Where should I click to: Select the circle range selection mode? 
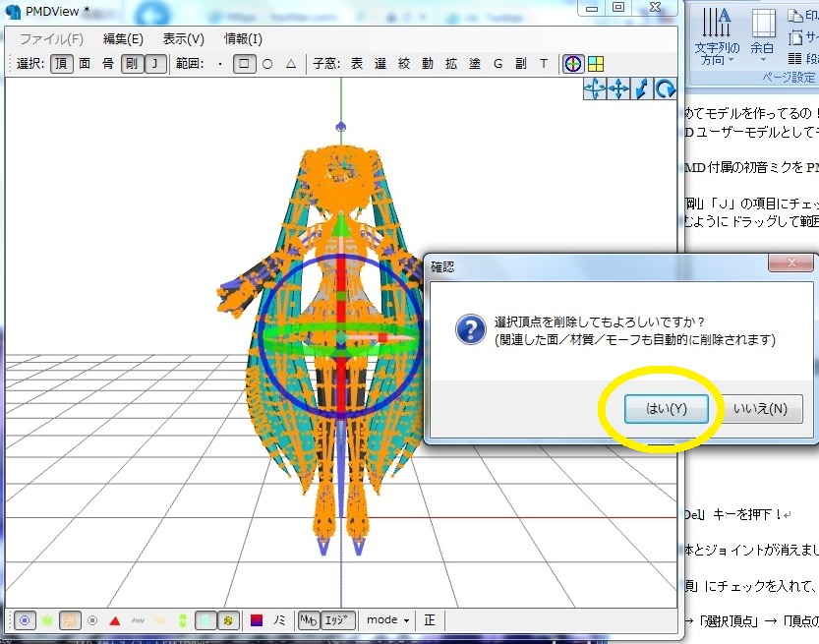point(267,64)
